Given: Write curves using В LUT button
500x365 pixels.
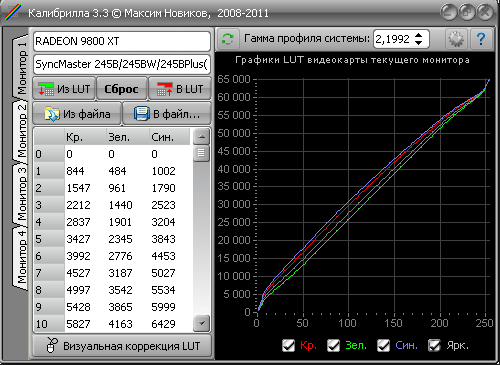Looking at the screenshot, I should click(180, 89).
